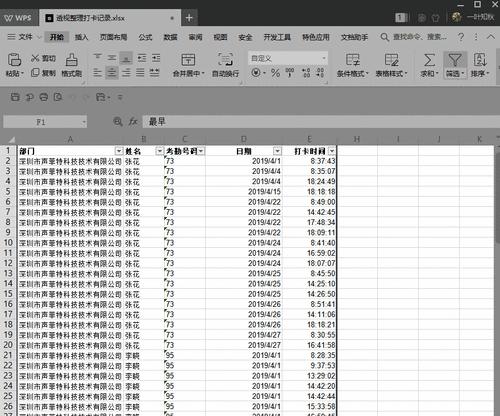Open the 文档助手 tab

coord(354,37)
